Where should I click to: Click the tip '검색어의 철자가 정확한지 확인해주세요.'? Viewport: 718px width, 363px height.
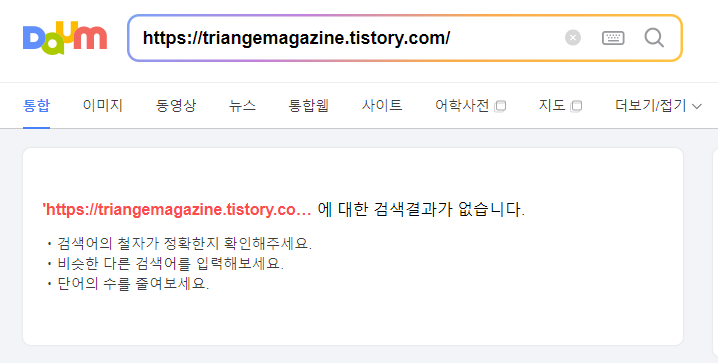pos(185,244)
